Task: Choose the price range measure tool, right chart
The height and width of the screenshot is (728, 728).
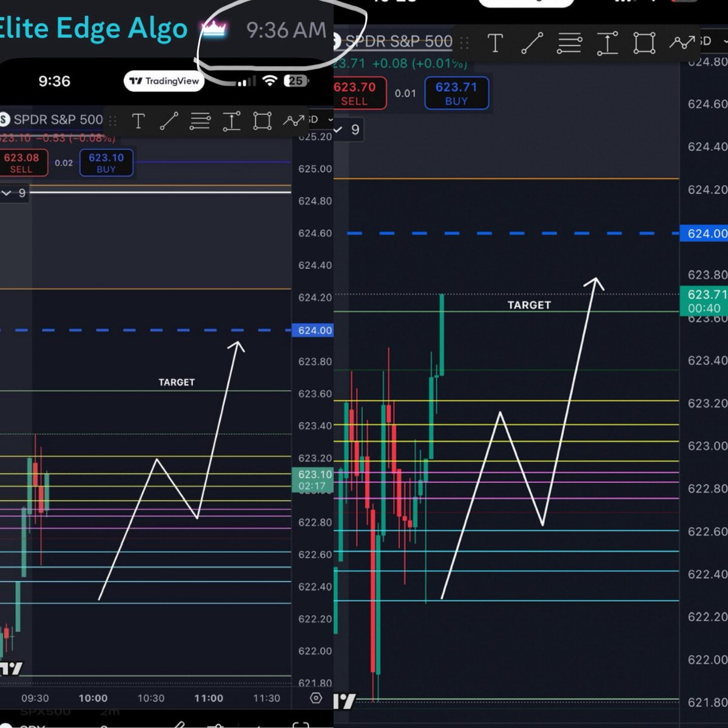Action: tap(607, 43)
